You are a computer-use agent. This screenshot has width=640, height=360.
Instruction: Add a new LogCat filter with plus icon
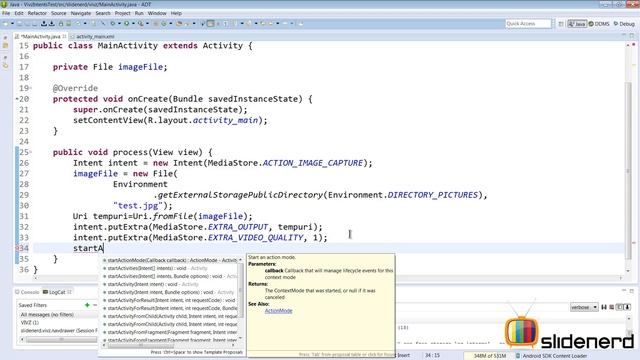tap(87, 305)
